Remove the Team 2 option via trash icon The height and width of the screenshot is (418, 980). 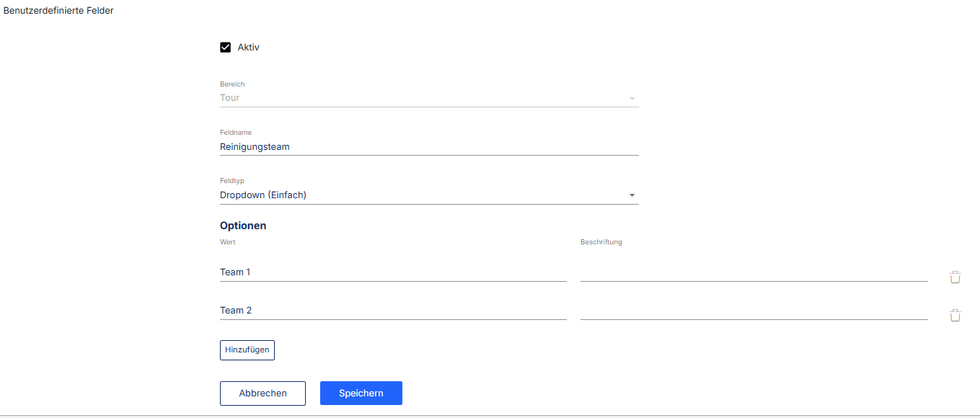point(955,316)
